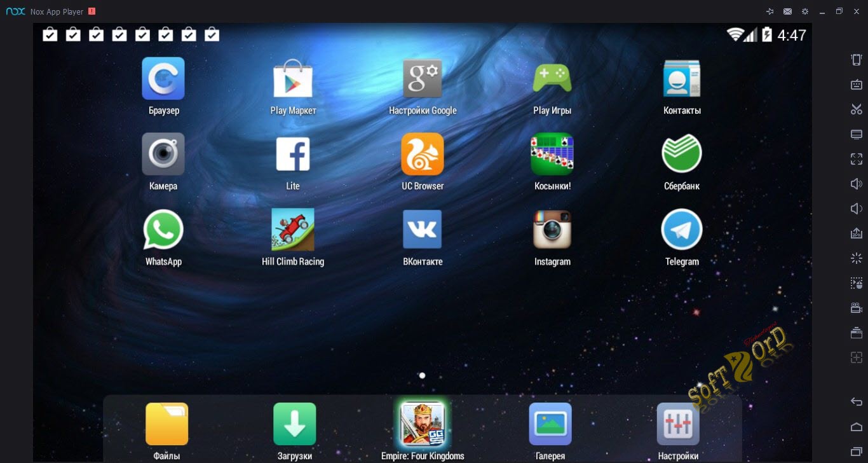Viewport: 868px width, 463px height.
Task: Open the Браузер app
Action: pos(163,79)
